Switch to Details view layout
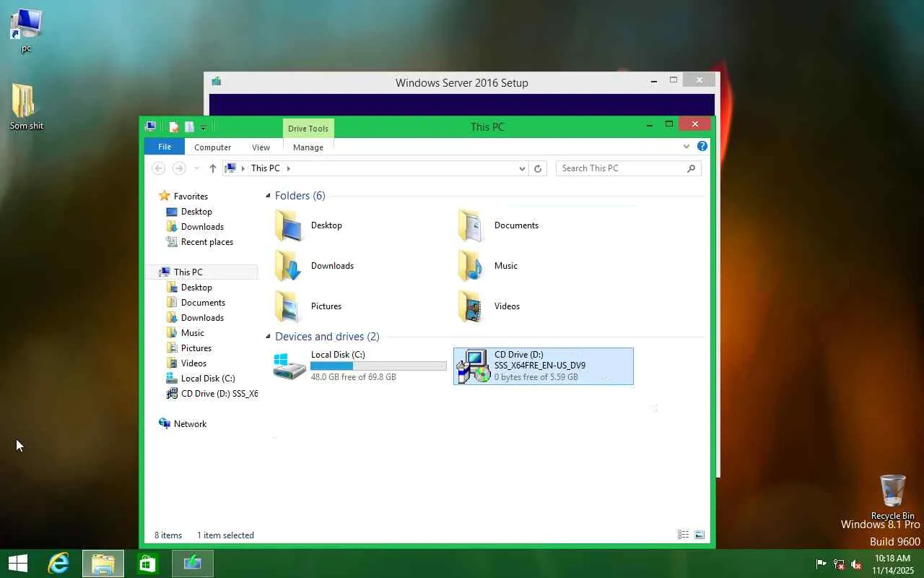Viewport: 924px width, 578px height. (x=683, y=535)
